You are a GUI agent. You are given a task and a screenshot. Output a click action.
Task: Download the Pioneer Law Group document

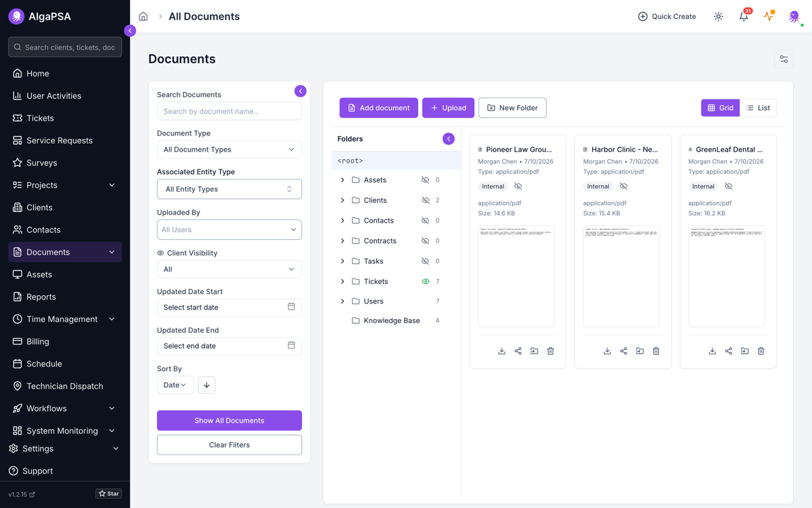pos(501,351)
